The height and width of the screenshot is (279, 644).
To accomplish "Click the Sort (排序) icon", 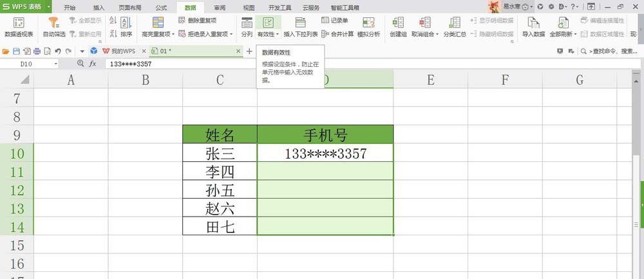I will (x=126, y=23).
